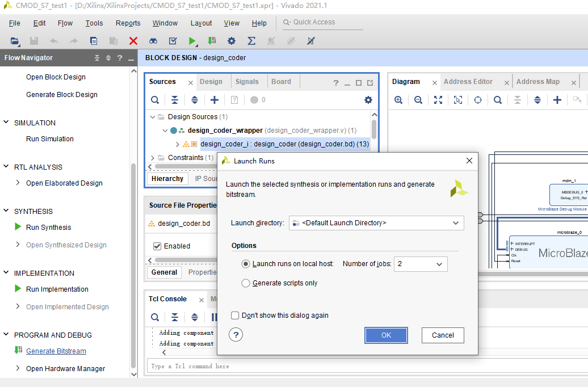The height and width of the screenshot is (387, 588).
Task: Add IP with Diagram plus icon
Action: 557,100
